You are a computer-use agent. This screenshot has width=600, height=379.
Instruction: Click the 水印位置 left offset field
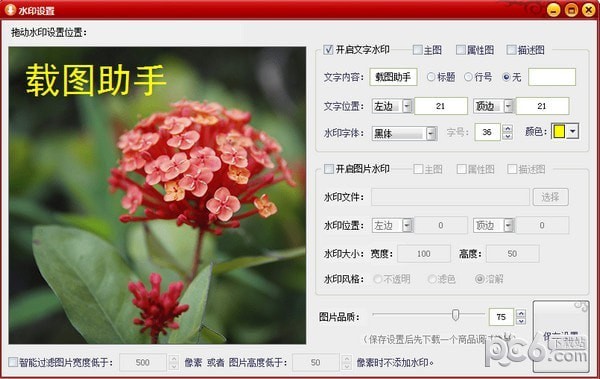[x=441, y=225]
